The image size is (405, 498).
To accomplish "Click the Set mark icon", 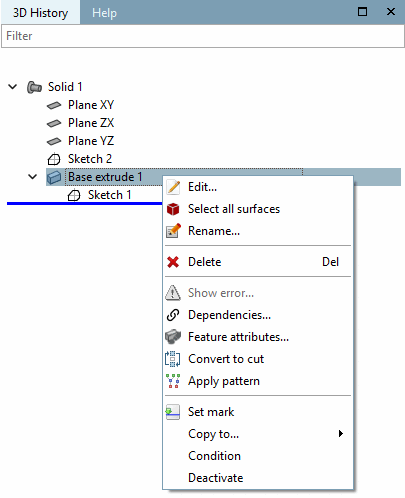I will (x=173, y=412).
